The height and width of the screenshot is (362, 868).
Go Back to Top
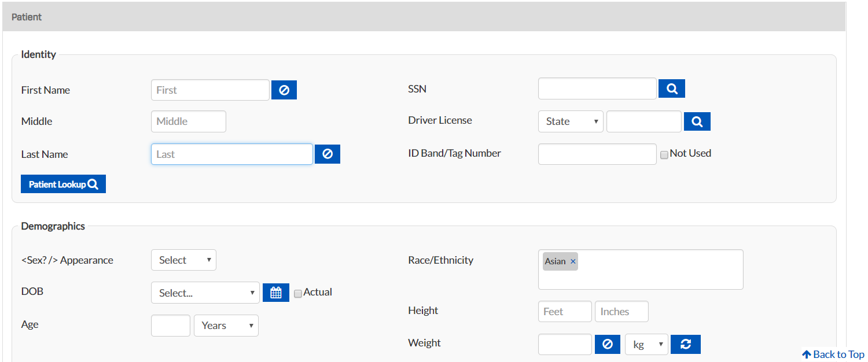pyautogui.click(x=833, y=354)
